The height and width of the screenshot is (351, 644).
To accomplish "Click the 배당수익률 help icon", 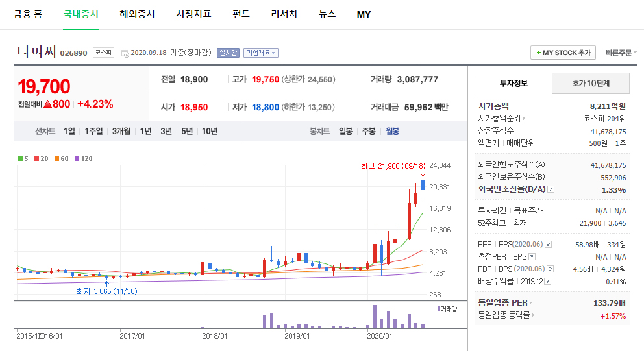I will pyautogui.click(x=548, y=281).
